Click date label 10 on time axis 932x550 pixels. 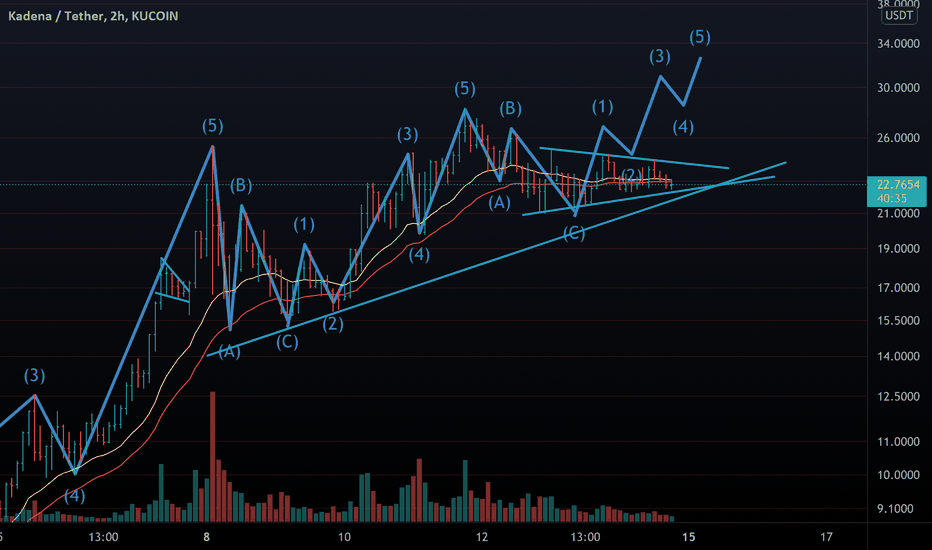click(x=344, y=537)
